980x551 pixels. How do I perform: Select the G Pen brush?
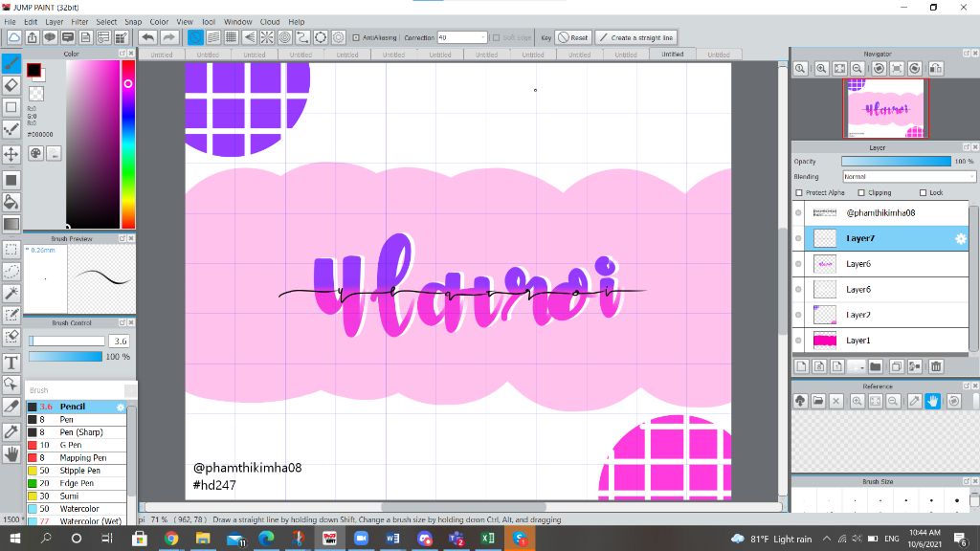(x=77, y=445)
